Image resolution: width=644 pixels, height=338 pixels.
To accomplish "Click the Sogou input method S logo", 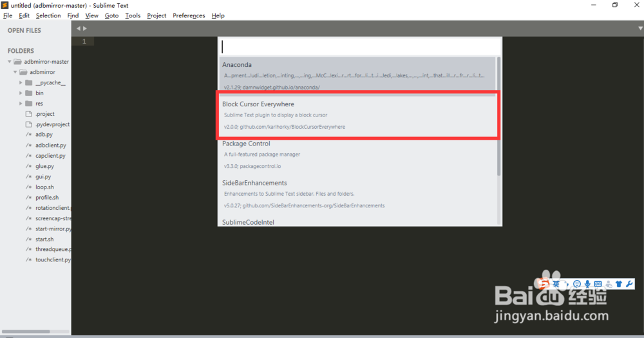I will pyautogui.click(x=544, y=284).
